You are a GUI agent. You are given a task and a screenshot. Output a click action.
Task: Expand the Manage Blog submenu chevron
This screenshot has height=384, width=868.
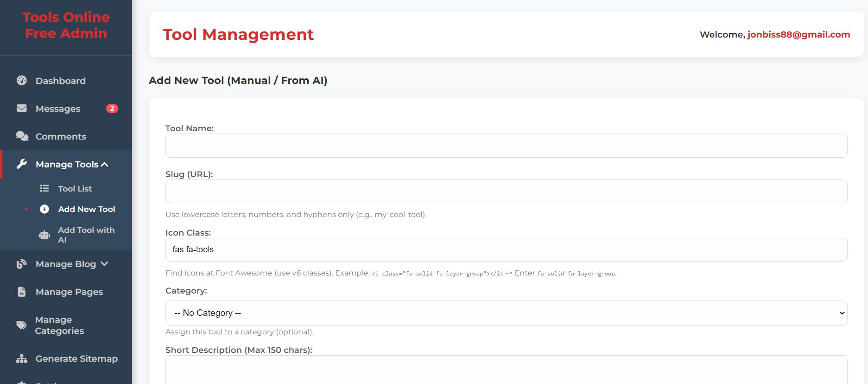pyautogui.click(x=105, y=264)
